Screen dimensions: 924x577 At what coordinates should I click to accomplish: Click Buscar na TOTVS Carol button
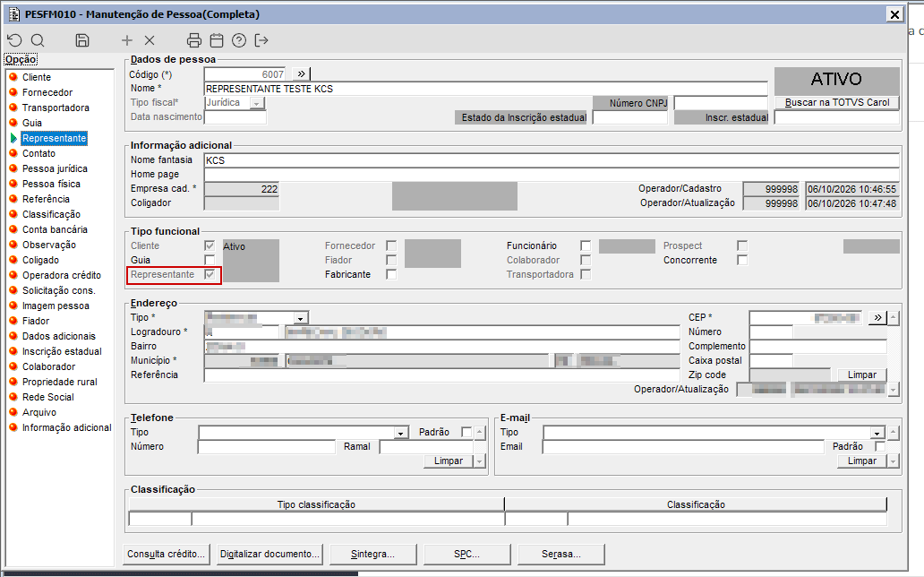pos(837,103)
